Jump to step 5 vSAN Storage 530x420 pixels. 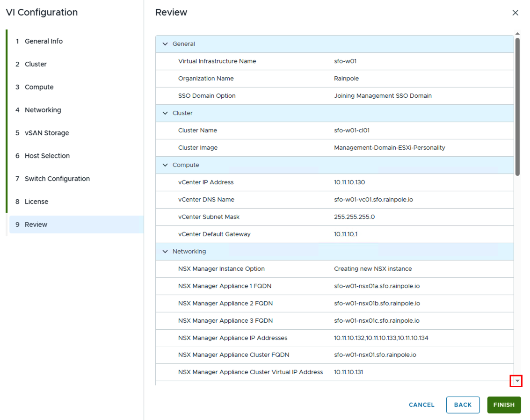tap(47, 133)
